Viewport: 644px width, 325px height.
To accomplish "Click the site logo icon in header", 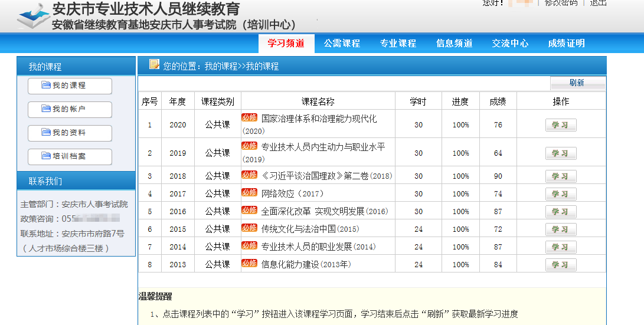I will (33, 16).
